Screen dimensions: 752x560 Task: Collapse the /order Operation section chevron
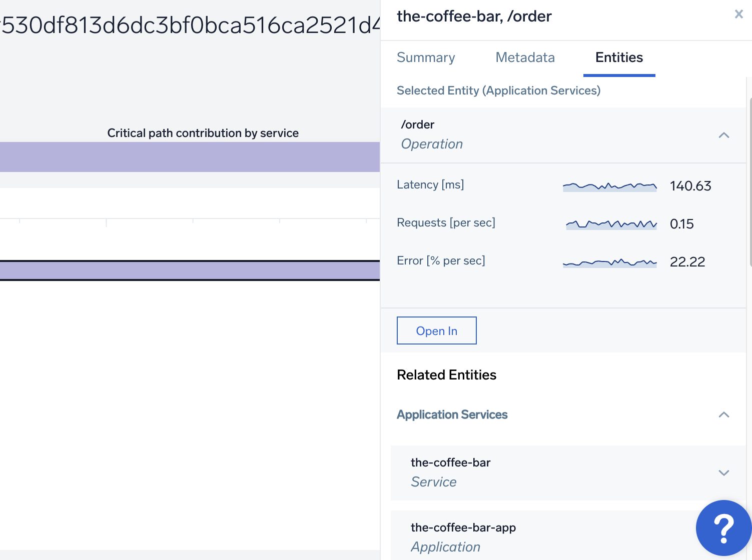(723, 135)
